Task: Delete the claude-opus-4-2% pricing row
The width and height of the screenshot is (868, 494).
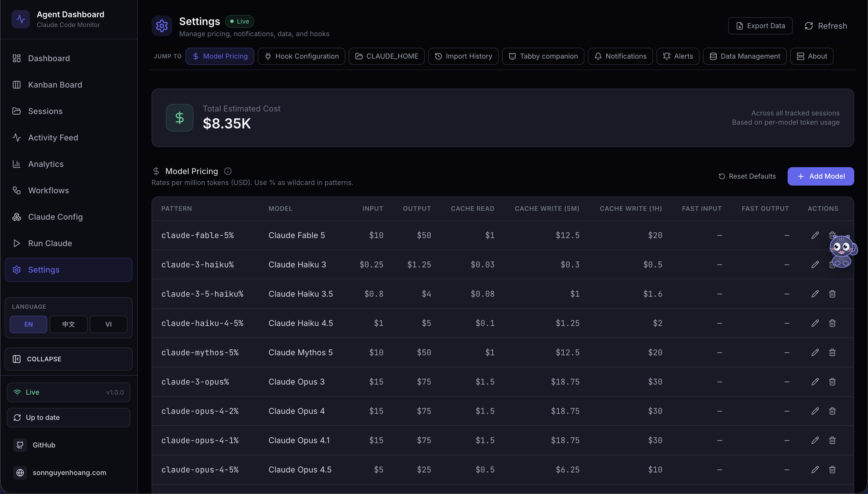Action: click(832, 411)
